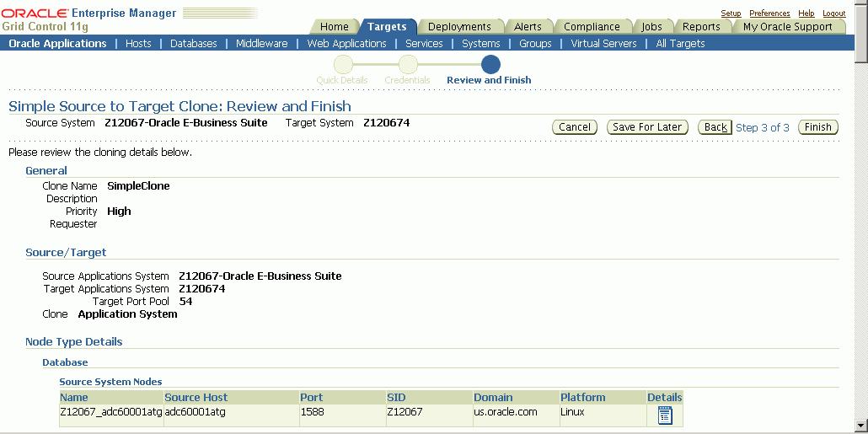868x434 pixels.
Task: Go to Groups subtab
Action: 535,43
